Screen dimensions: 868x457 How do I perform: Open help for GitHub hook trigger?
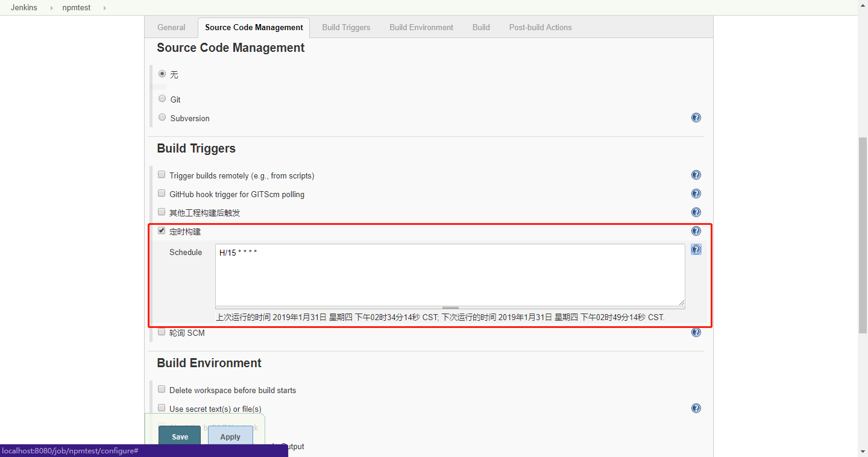point(696,194)
